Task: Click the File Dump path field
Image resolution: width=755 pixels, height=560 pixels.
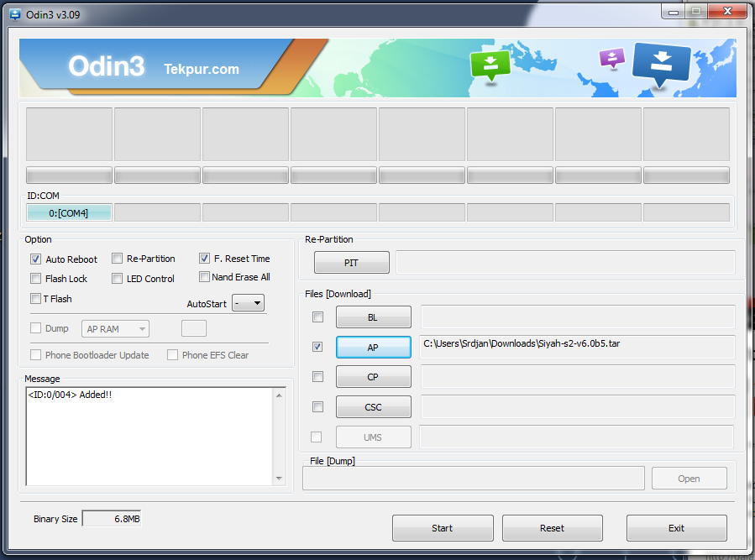Action: pyautogui.click(x=474, y=479)
